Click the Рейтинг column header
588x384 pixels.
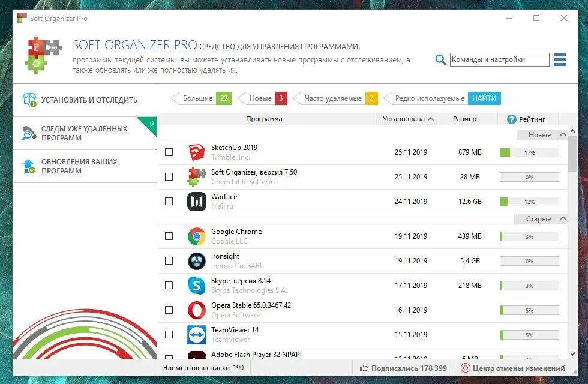coord(528,119)
